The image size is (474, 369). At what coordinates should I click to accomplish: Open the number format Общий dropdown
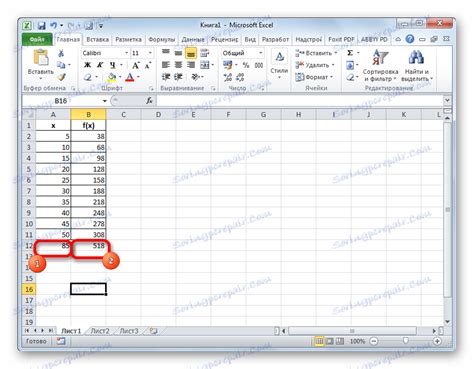point(261,53)
